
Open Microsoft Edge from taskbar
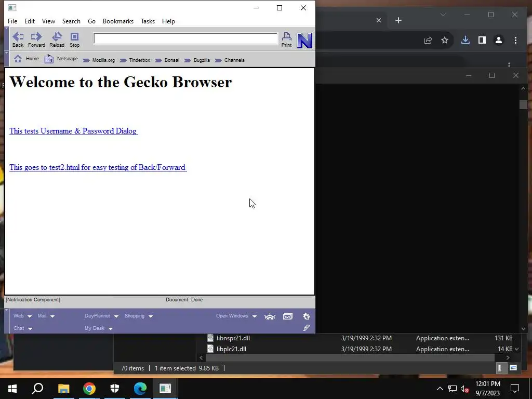[140, 389]
